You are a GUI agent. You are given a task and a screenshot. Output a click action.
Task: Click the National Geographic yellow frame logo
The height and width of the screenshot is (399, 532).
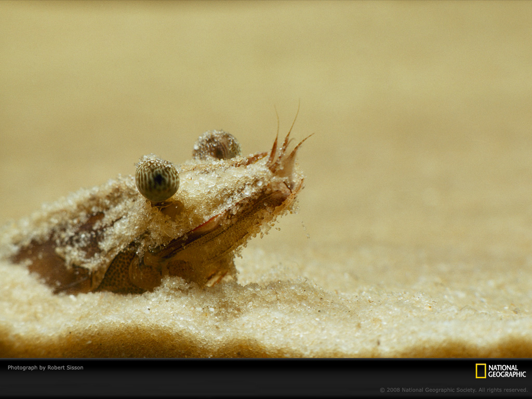pos(481,371)
